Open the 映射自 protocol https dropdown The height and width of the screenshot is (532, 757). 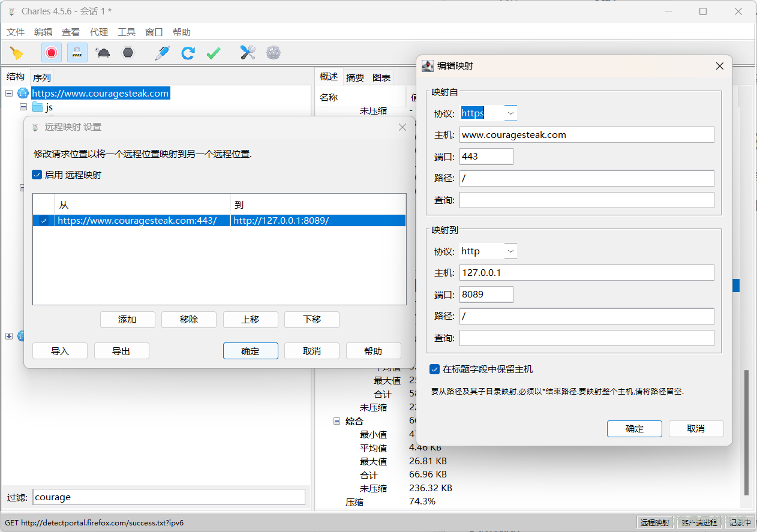tap(510, 113)
